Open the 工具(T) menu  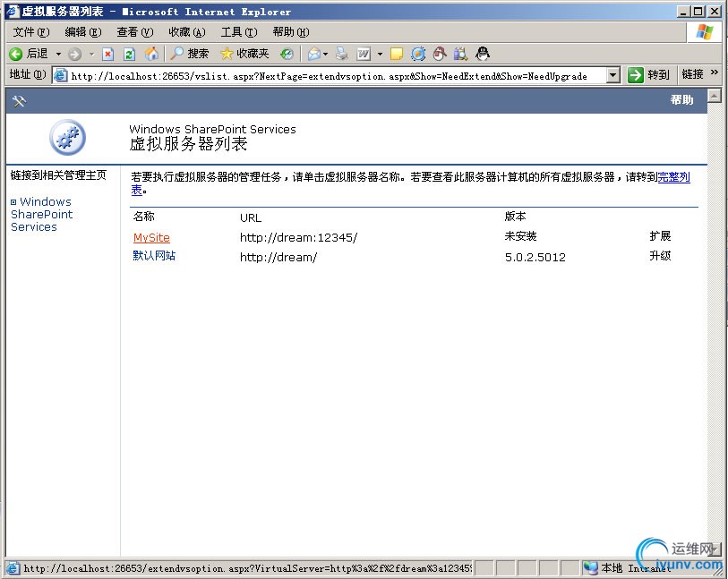239,32
